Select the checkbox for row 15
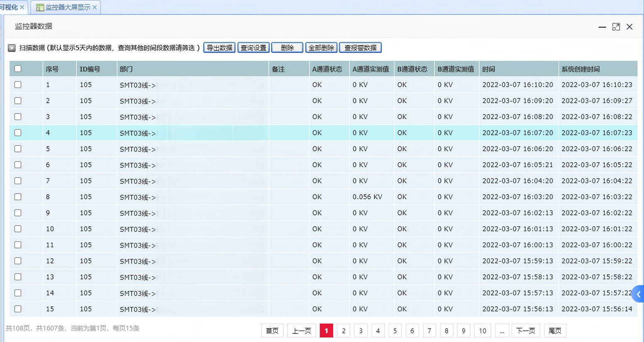This screenshot has height=342, width=644. [x=18, y=309]
